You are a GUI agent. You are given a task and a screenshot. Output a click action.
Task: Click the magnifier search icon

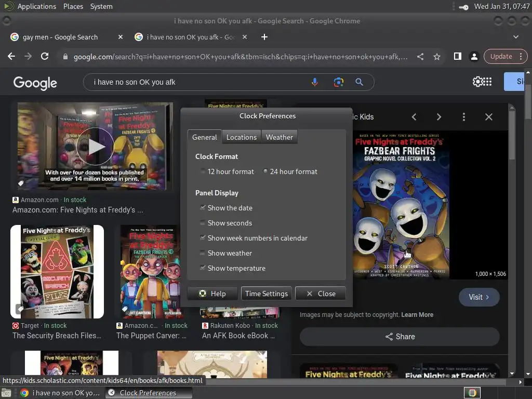click(x=360, y=82)
